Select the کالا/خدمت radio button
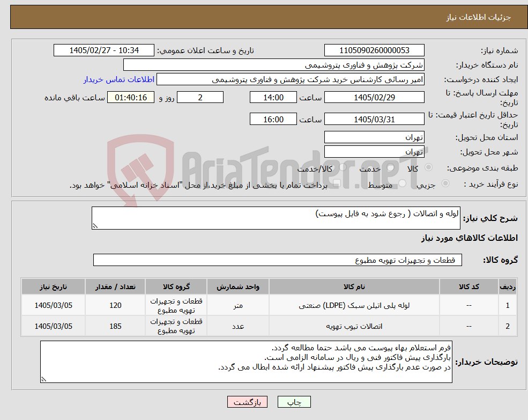This screenshot has width=528, height=420. coord(343,167)
